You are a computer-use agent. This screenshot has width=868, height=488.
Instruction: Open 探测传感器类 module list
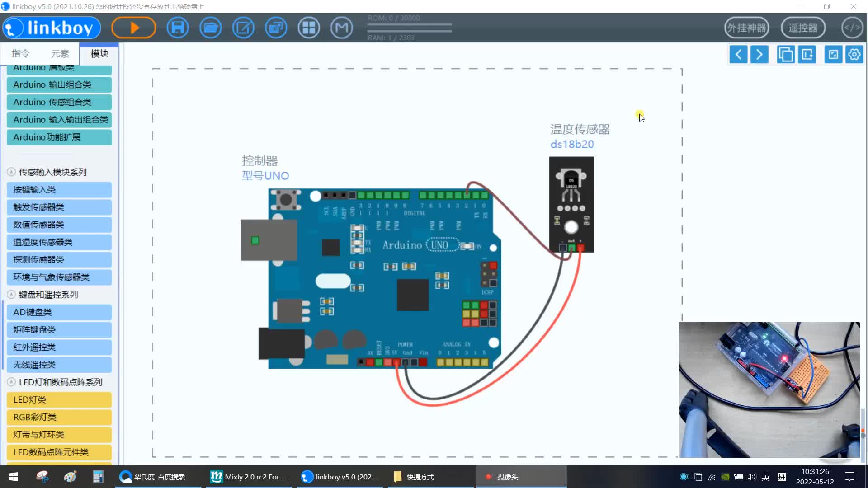(59, 260)
